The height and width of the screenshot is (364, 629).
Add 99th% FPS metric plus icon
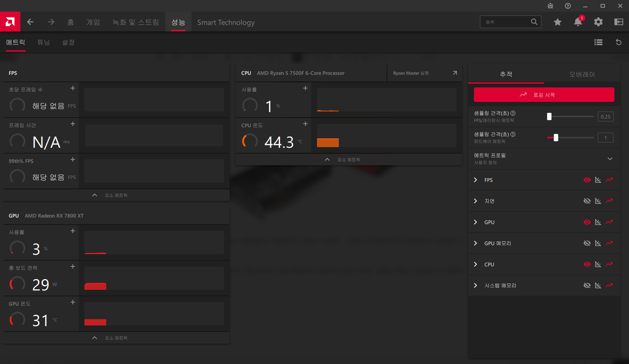[73, 159]
